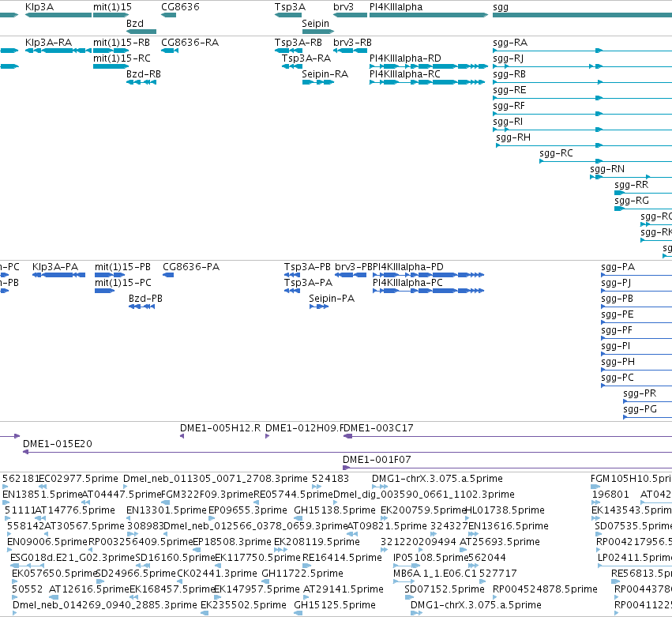Select the sgg-RA transcript

(583, 51)
